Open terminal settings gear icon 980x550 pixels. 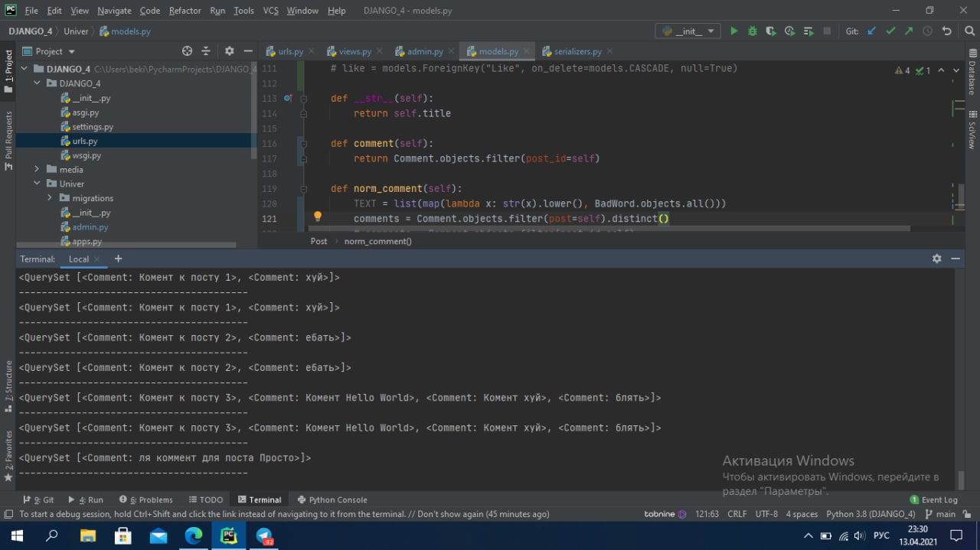[936, 259]
